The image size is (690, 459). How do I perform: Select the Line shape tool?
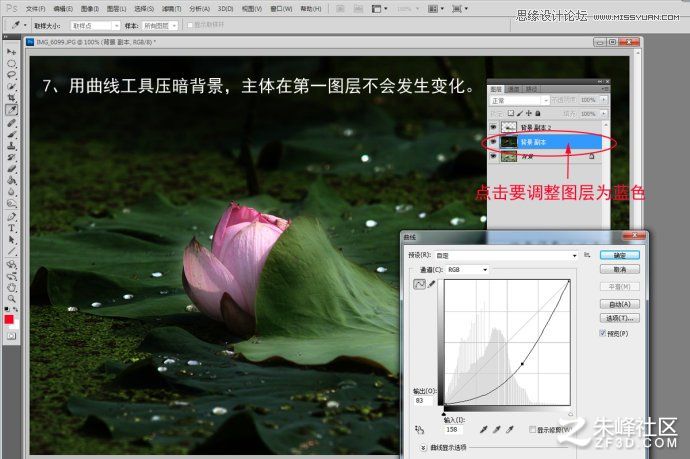click(x=11, y=251)
